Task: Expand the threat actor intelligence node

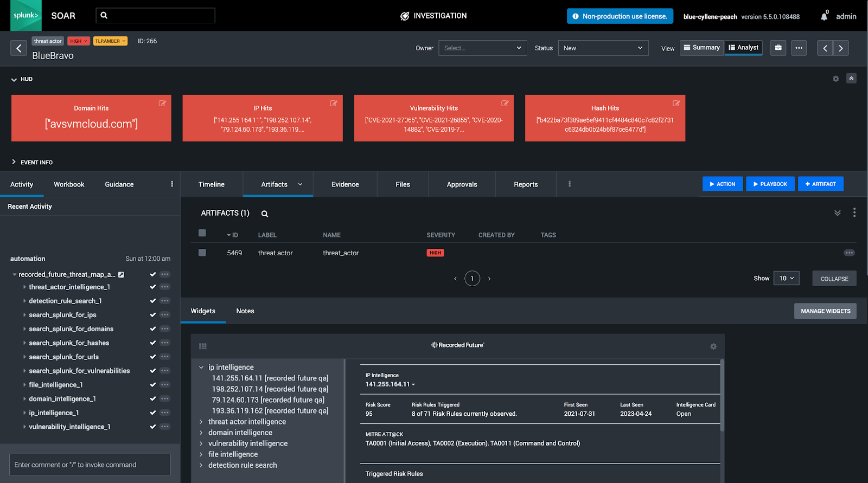Action: [201, 422]
